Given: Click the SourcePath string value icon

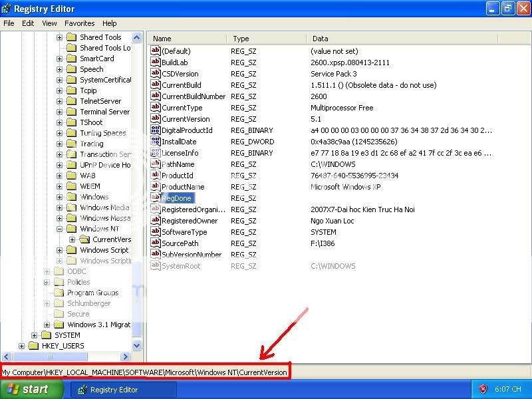Looking at the screenshot, I should click(156, 243).
